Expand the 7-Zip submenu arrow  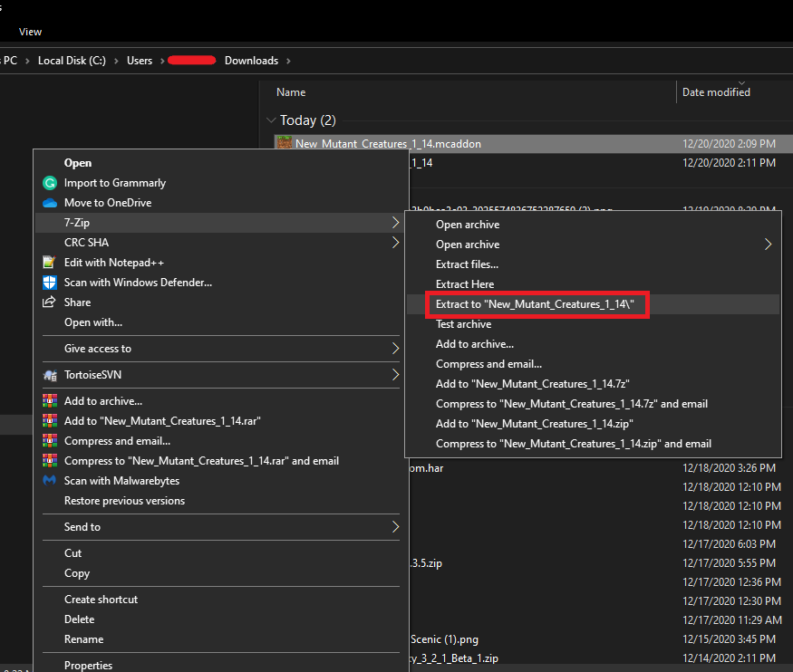click(394, 222)
